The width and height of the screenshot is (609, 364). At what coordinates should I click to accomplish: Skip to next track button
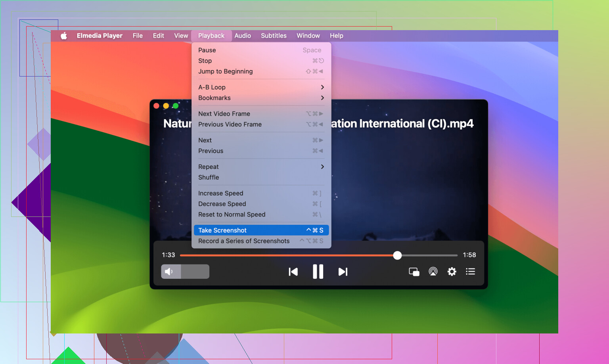pos(343,272)
